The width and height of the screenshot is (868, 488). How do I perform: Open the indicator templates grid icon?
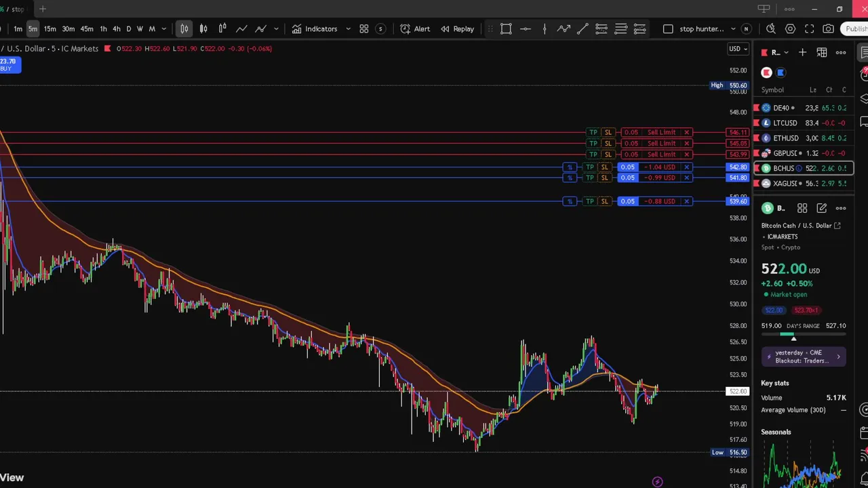coord(364,28)
